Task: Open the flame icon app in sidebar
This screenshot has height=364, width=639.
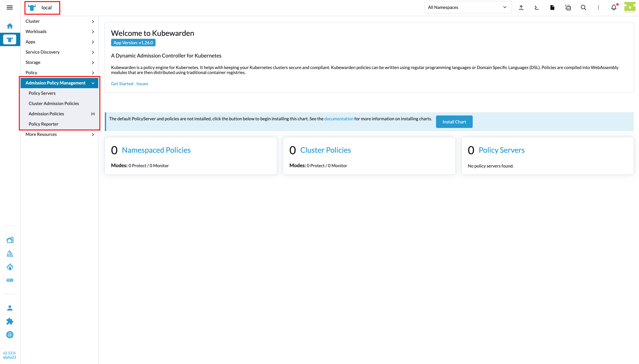Action: [x=10, y=267]
